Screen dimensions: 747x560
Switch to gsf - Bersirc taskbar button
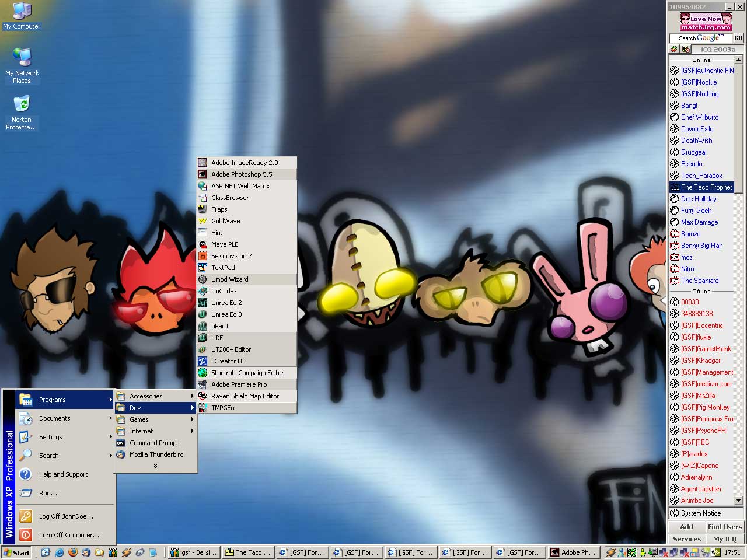pos(193,552)
